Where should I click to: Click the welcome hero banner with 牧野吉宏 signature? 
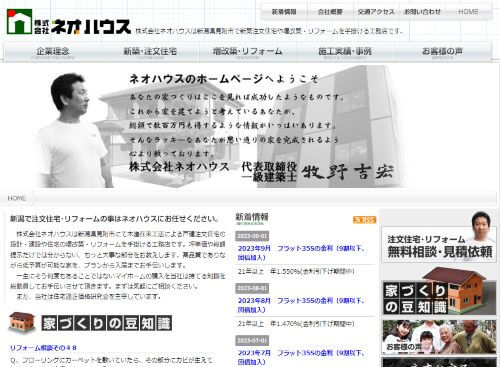[220, 127]
